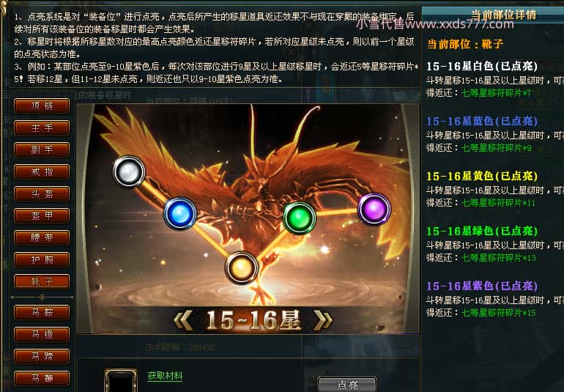The height and width of the screenshot is (392, 564).
Task: Go to next star tier arrow
Action: coord(322,320)
